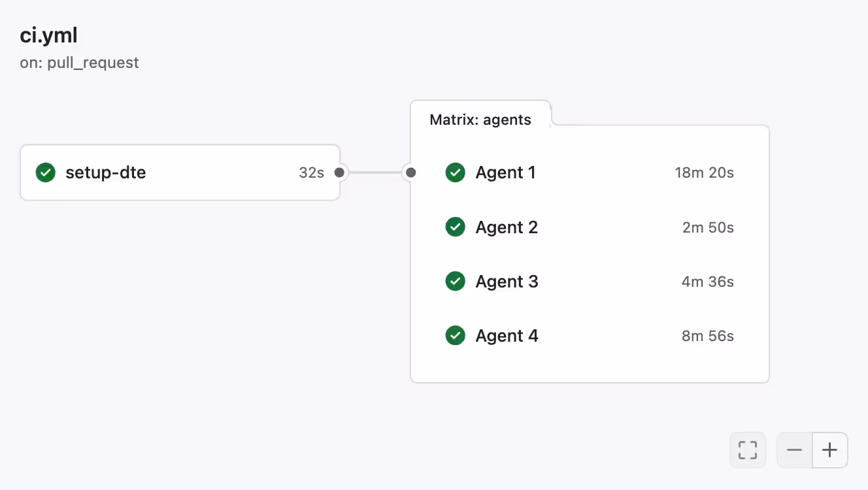
Task: Select the Agent 3 job entry
Action: point(507,281)
